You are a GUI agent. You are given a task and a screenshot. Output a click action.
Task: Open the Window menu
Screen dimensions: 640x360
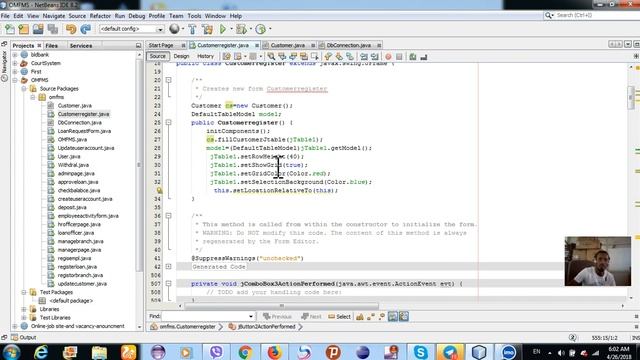click(x=215, y=16)
